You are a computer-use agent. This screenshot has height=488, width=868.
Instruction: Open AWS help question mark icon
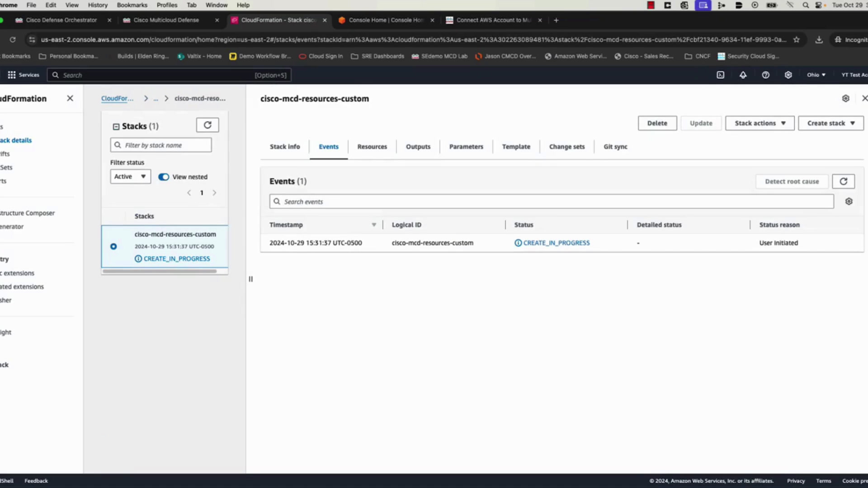coord(766,75)
